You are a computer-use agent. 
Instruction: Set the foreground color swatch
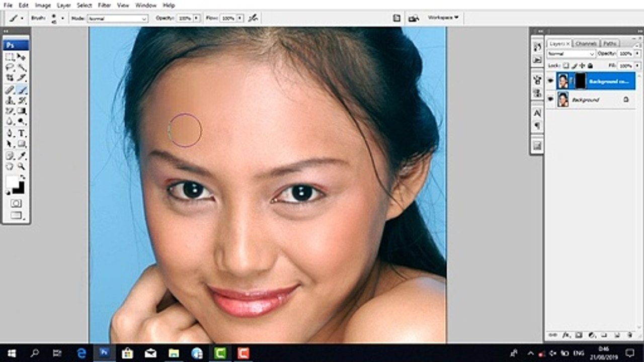[x=12, y=182]
